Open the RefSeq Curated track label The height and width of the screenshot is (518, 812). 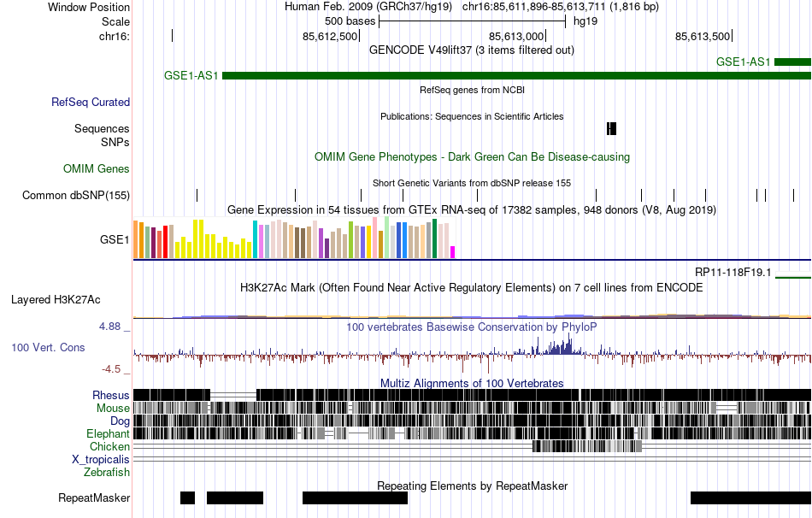coord(90,102)
